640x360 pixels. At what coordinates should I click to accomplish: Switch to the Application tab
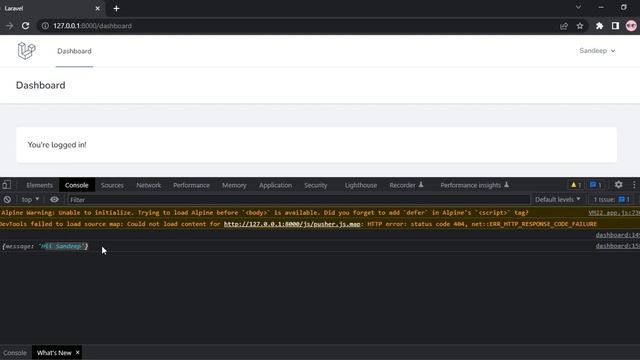(x=276, y=185)
